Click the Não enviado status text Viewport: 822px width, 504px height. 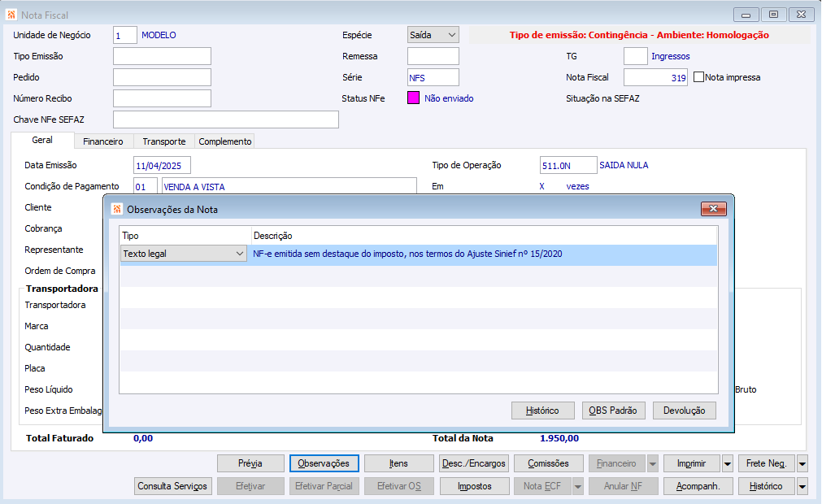(x=449, y=98)
